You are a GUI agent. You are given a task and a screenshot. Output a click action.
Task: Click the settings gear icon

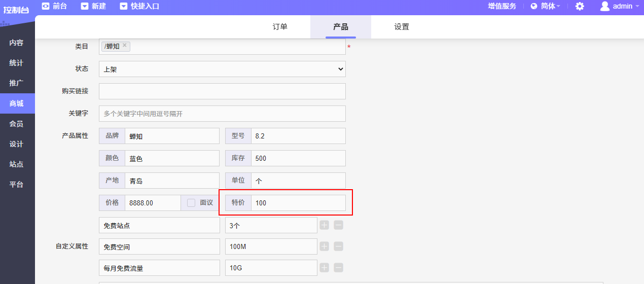tap(580, 6)
